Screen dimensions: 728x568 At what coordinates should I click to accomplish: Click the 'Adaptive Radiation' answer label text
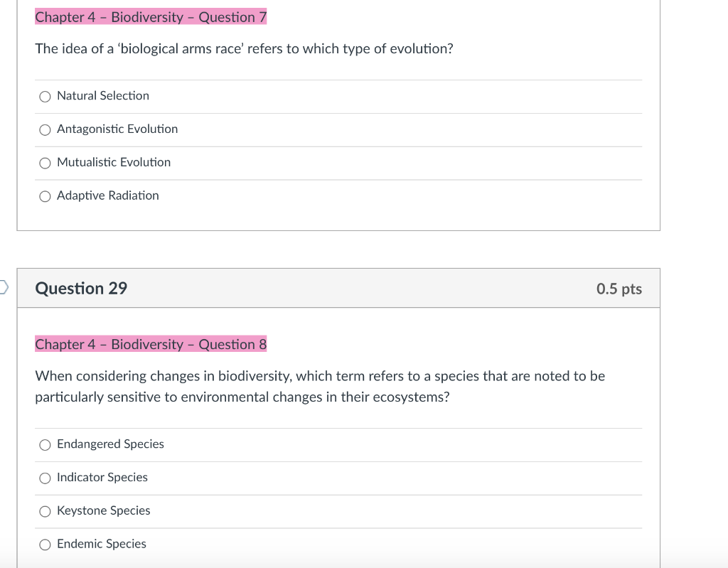[108, 195]
